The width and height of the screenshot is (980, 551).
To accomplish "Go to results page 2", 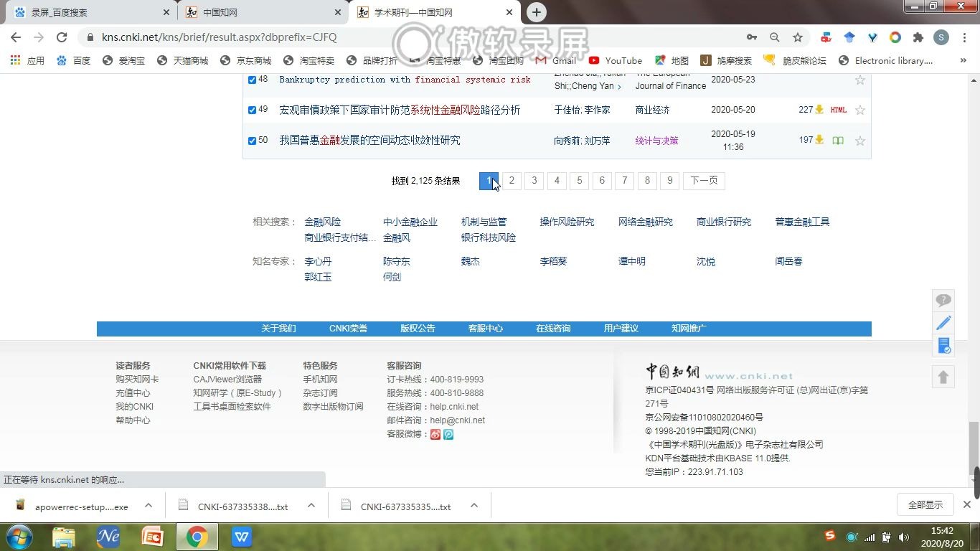I will [x=512, y=181].
